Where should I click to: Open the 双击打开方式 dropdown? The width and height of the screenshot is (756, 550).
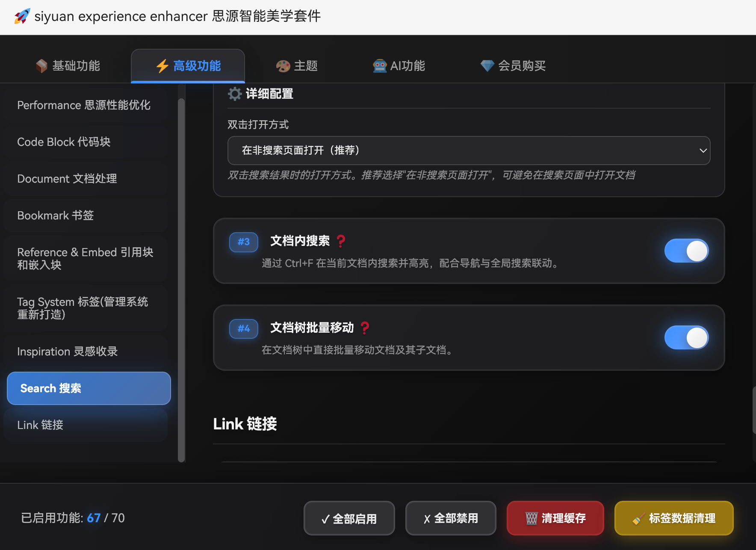tap(469, 151)
